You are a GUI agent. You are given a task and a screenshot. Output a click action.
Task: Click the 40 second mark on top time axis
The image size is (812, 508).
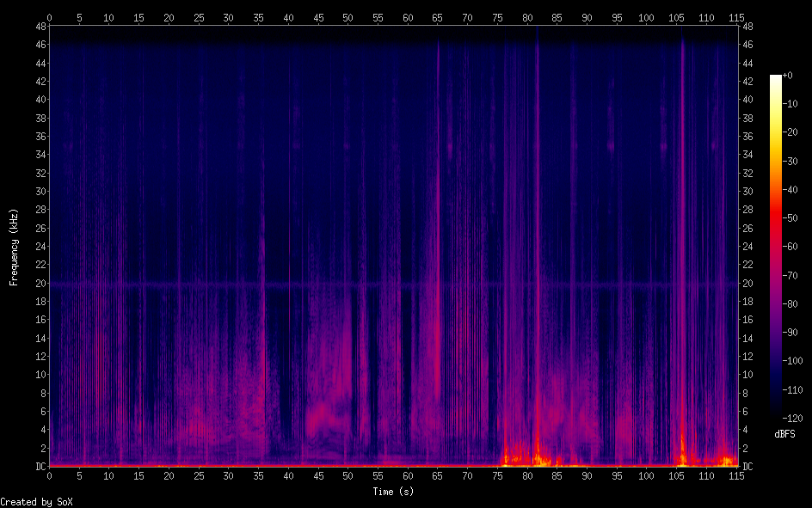click(x=287, y=17)
